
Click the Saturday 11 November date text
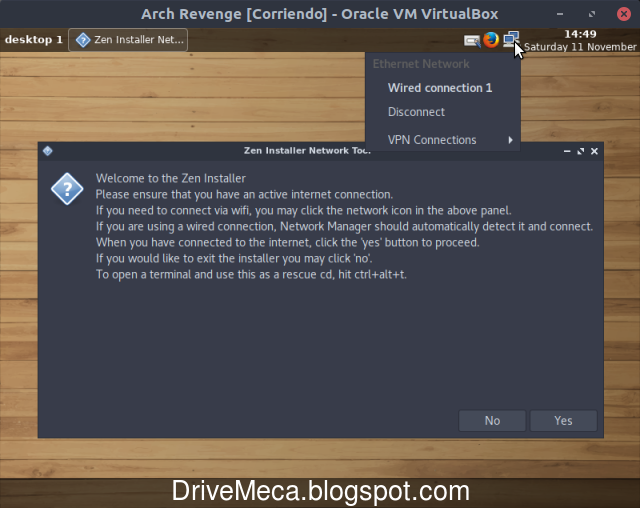point(580,47)
